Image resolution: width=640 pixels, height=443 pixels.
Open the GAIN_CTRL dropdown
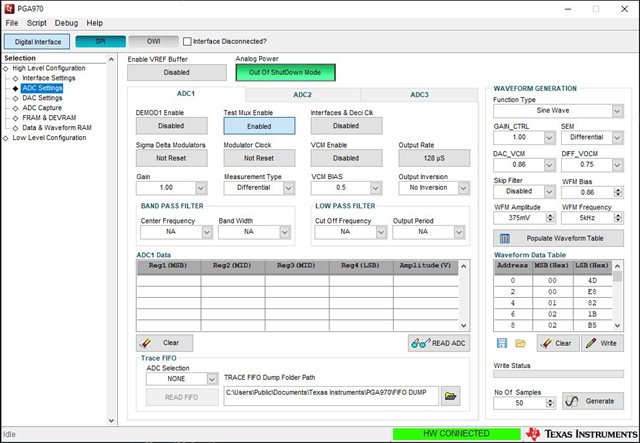549,138
